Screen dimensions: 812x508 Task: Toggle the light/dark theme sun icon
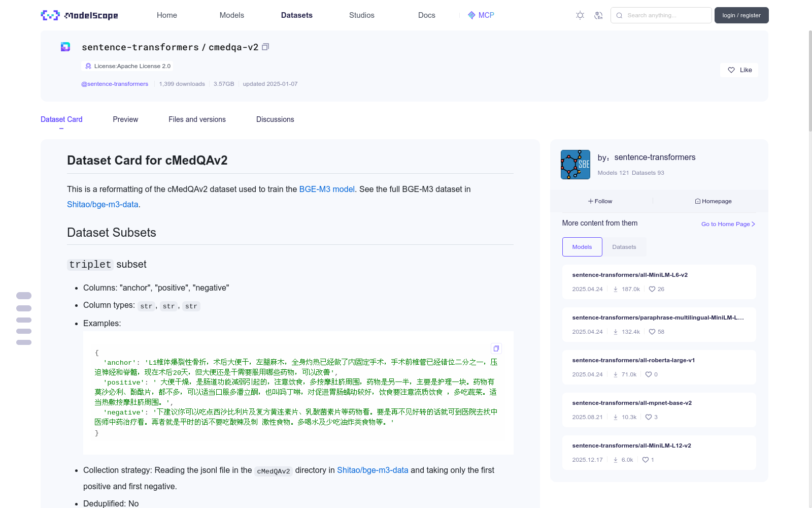tap(580, 15)
